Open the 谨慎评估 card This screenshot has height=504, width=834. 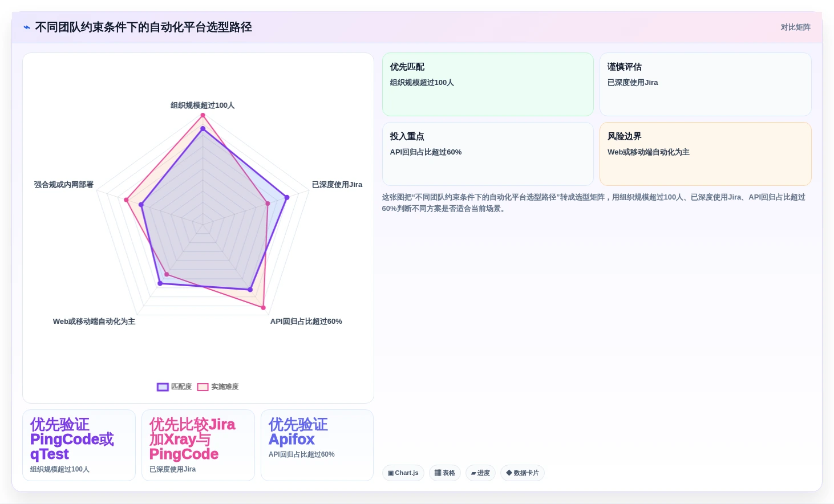pos(705,84)
